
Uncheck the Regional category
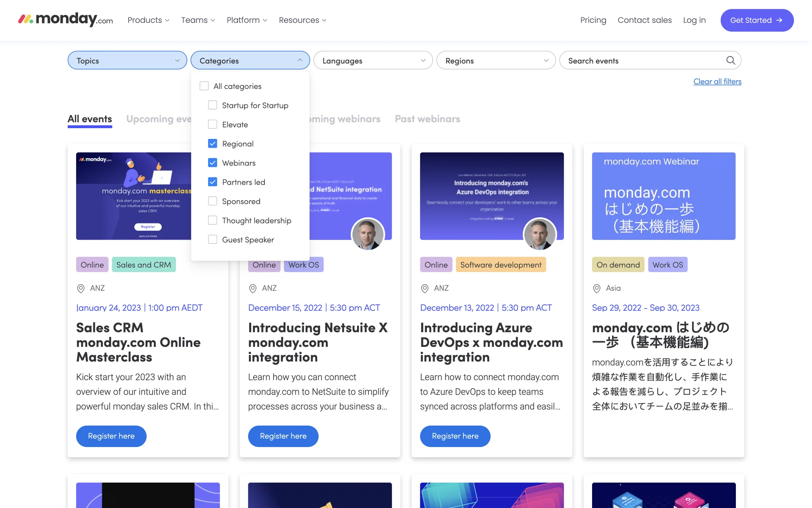(x=213, y=144)
